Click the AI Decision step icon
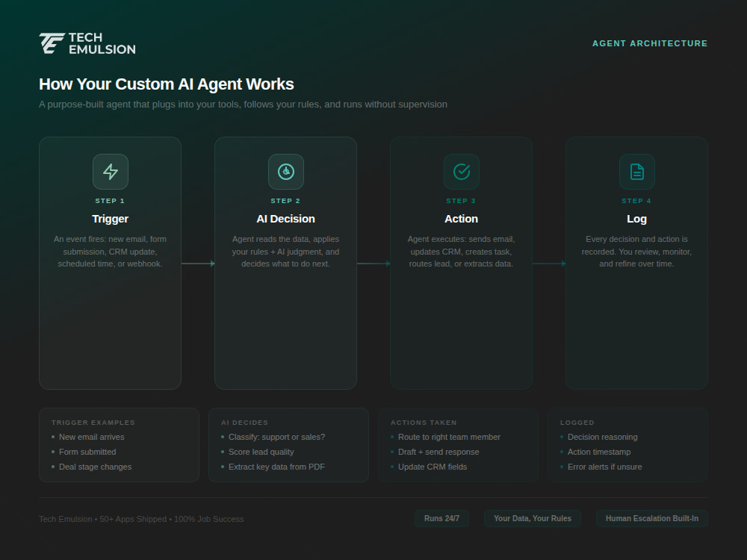The image size is (747, 560). 286,172
